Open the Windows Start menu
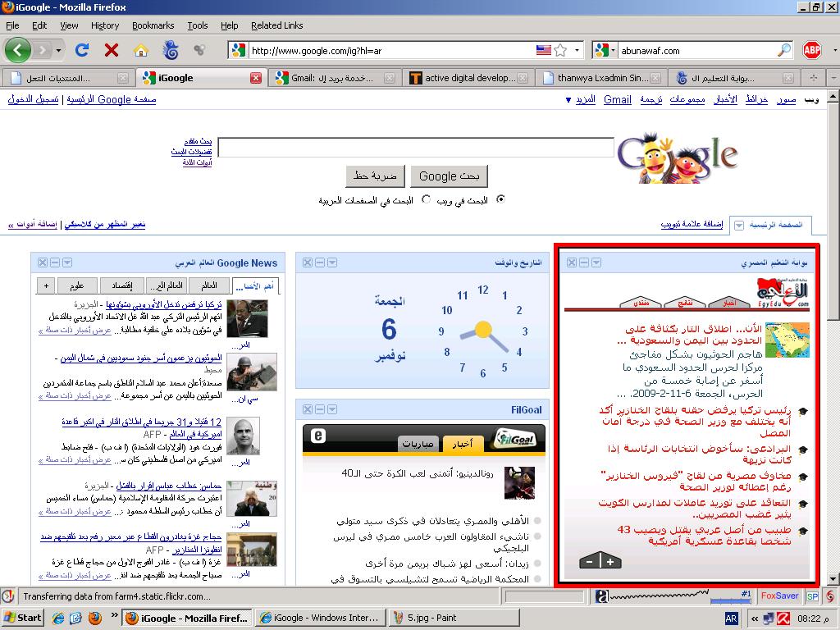 point(22,619)
